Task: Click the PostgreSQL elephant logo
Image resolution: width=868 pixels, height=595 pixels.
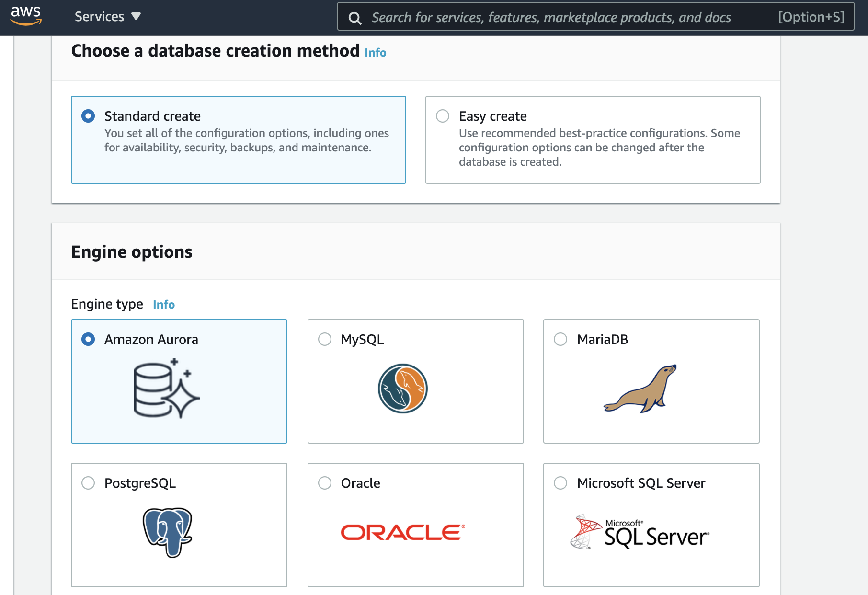Action: pyautogui.click(x=168, y=532)
